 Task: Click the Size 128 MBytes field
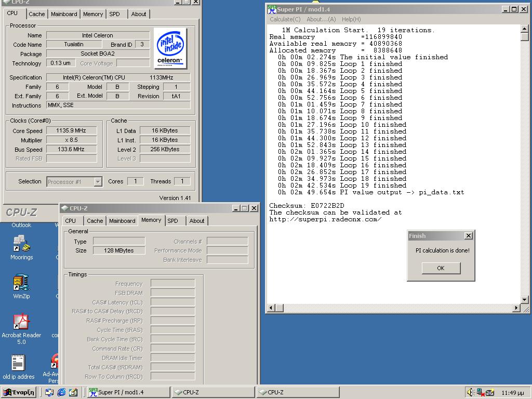[119, 250]
